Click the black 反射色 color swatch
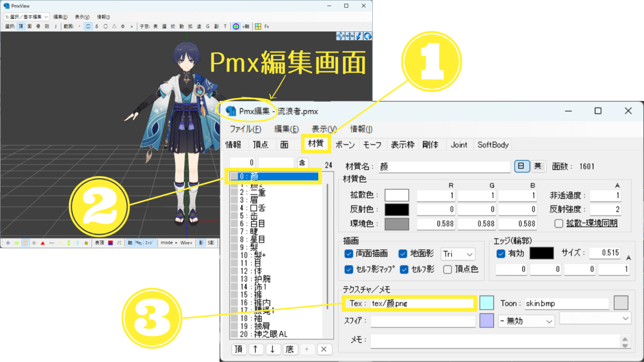The height and width of the screenshot is (362, 644). [x=397, y=209]
